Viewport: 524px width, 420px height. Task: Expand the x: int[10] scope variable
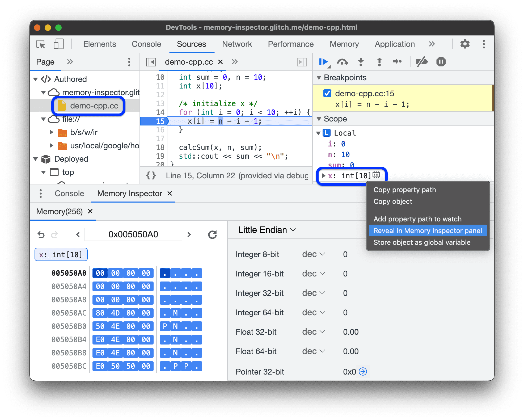(x=325, y=174)
